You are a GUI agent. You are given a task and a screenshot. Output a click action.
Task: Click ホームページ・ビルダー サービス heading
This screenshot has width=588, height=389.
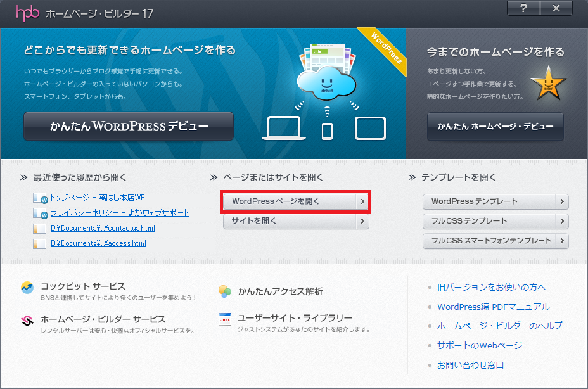pyautogui.click(x=103, y=319)
